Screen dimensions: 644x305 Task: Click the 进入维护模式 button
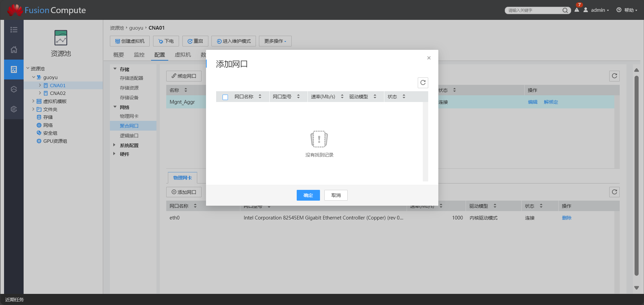tap(234, 41)
